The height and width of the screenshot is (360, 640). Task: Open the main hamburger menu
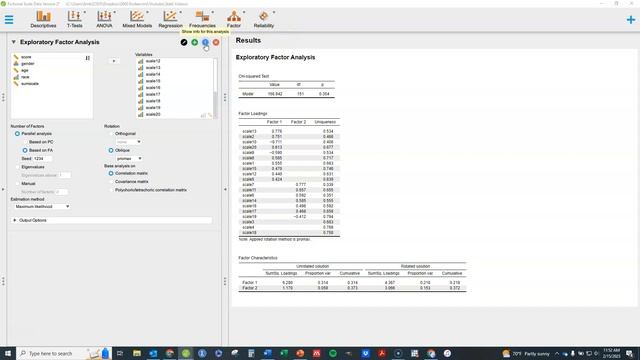point(9,19)
